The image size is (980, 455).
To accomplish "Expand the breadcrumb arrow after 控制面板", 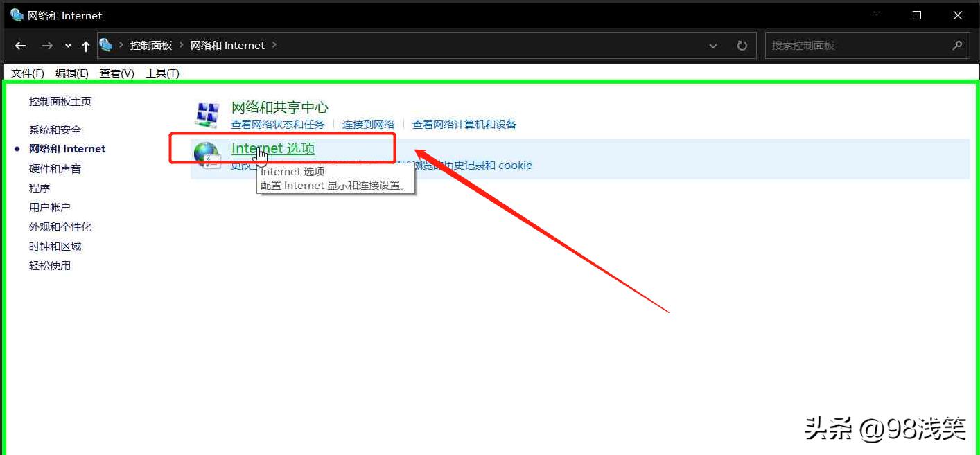I will click(182, 44).
